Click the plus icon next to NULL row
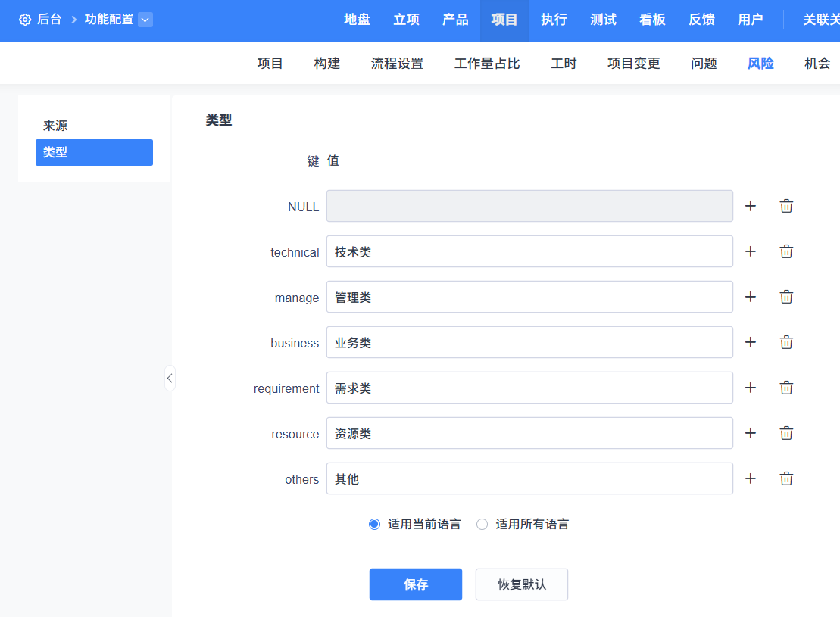This screenshot has height=617, width=840. 751,206
